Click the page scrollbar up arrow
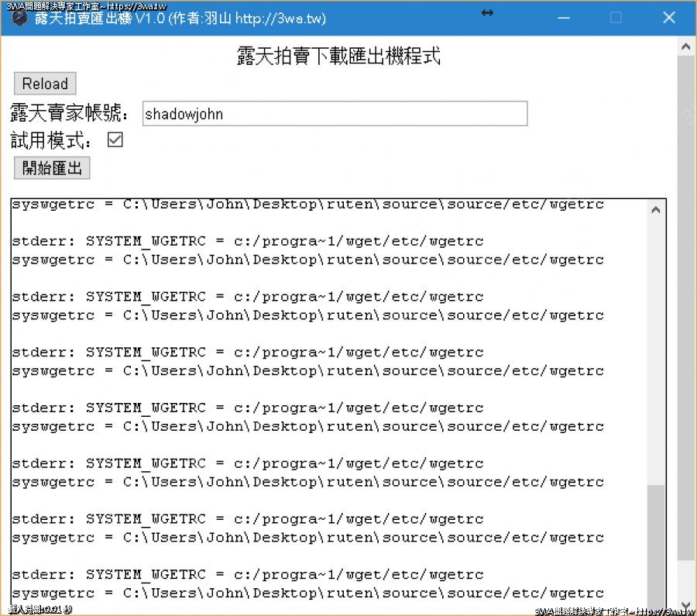Image resolution: width=697 pixels, height=616 pixels. 685,47
